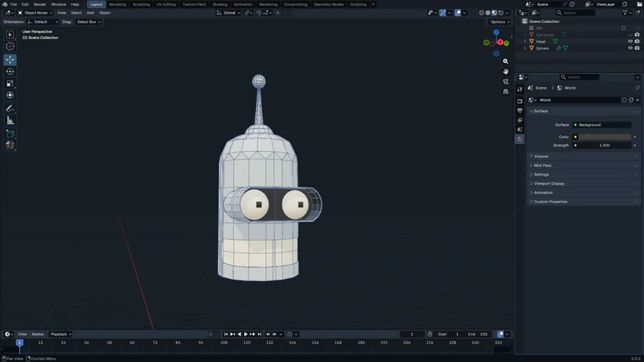Open the Render properties tab
644x362 pixels.
point(520,101)
